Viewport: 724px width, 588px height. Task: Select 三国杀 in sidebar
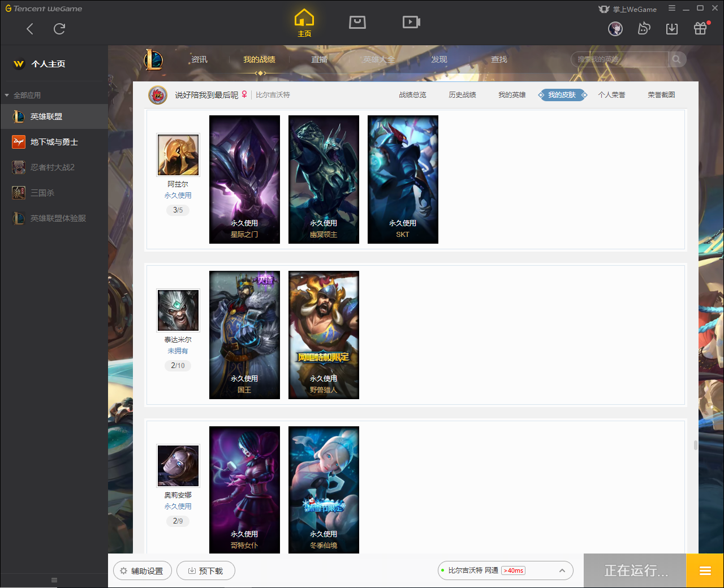point(54,193)
